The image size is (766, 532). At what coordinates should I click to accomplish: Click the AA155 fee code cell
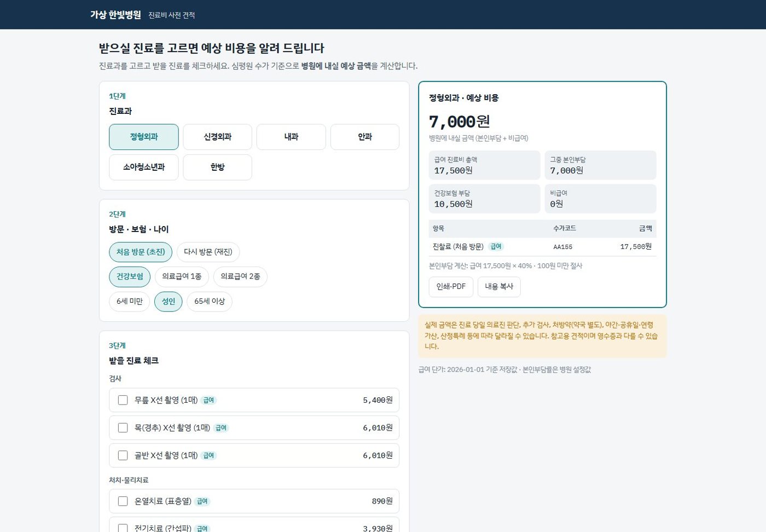pos(562,247)
